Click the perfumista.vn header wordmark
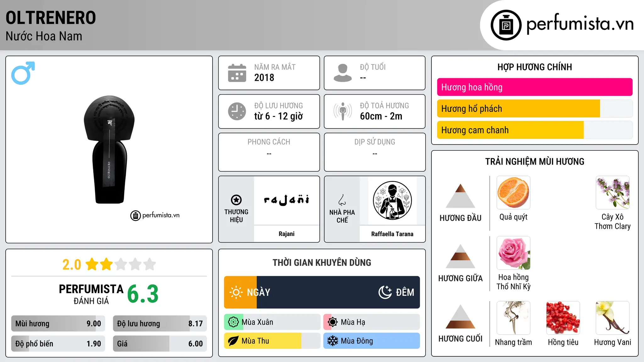Image resolution: width=644 pixels, height=362 pixels. (580, 24)
